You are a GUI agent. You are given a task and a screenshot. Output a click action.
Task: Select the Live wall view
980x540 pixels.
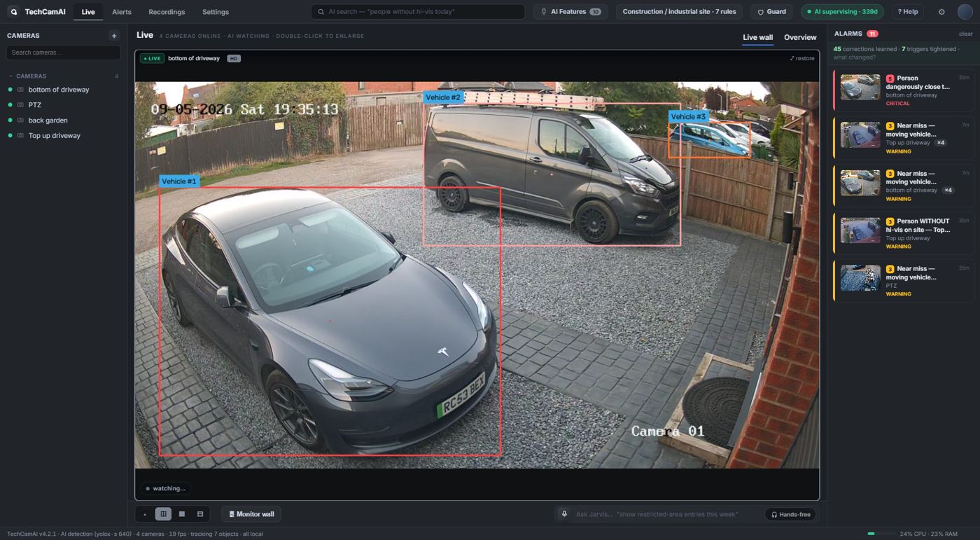click(x=757, y=38)
